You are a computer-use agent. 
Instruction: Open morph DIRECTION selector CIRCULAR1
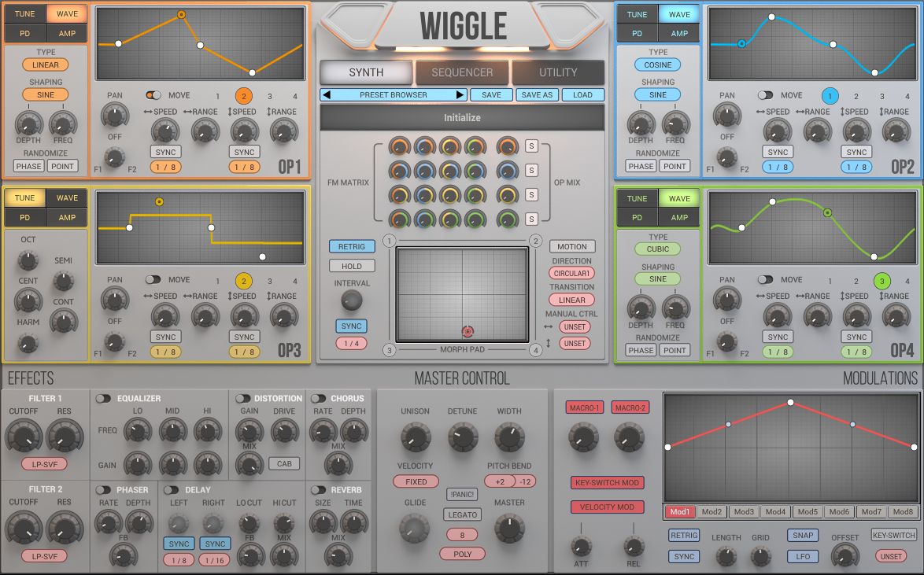click(571, 274)
